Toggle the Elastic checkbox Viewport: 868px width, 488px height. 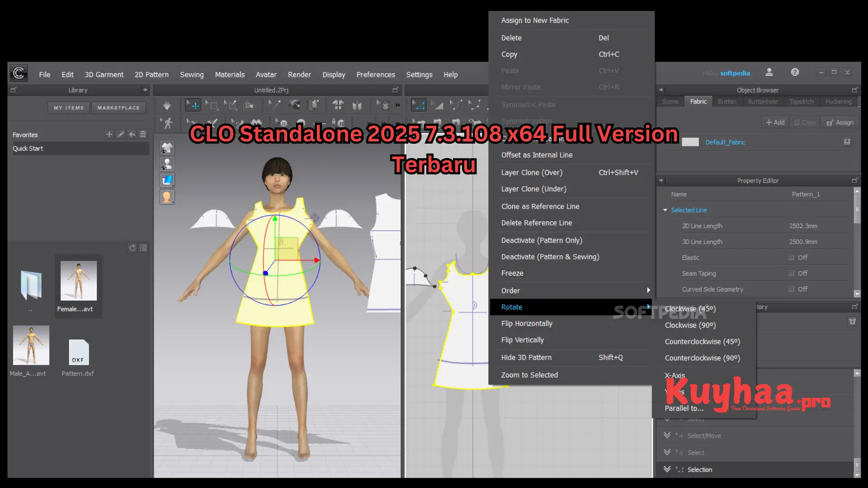(791, 257)
